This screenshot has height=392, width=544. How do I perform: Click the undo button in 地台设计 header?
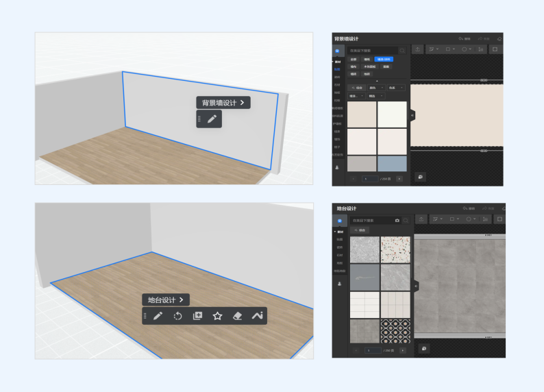[x=469, y=208]
